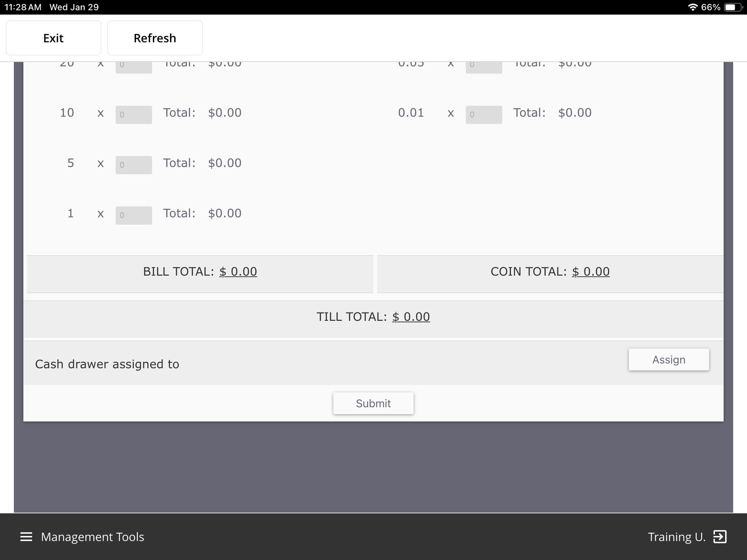The width and height of the screenshot is (747, 560).
Task: Open the hamburger menu icon
Action: coord(26,537)
